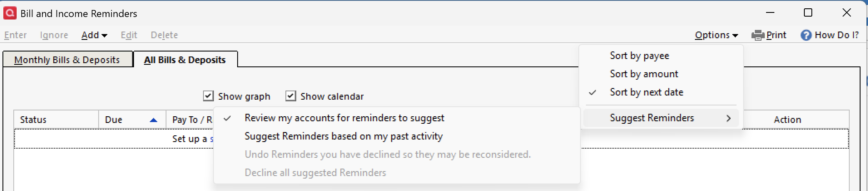
Task: Switch to Monthly Bills & Deposits tab
Action: pos(67,60)
